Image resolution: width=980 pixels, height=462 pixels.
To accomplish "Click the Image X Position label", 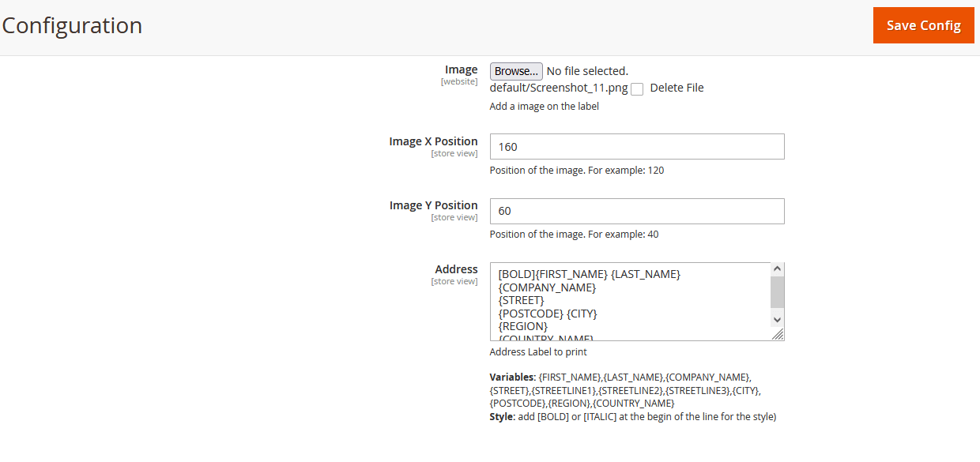I will (433, 141).
